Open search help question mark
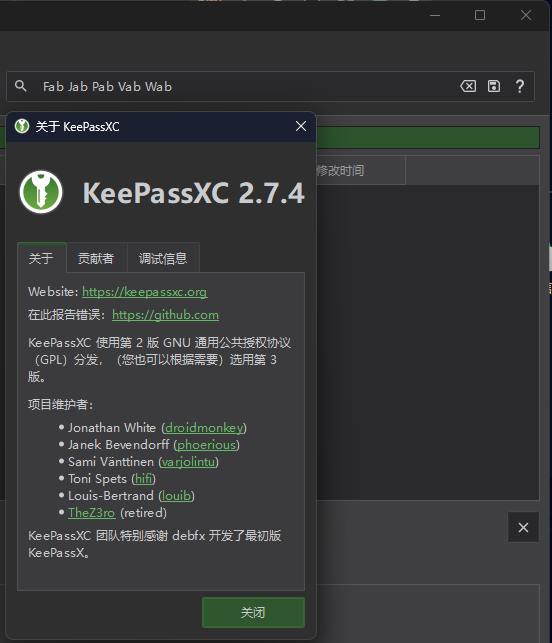This screenshot has width=552, height=643. (520, 86)
